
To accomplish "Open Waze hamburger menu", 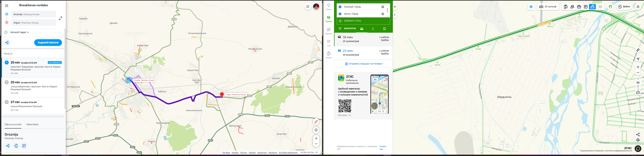I will point(7,6).
